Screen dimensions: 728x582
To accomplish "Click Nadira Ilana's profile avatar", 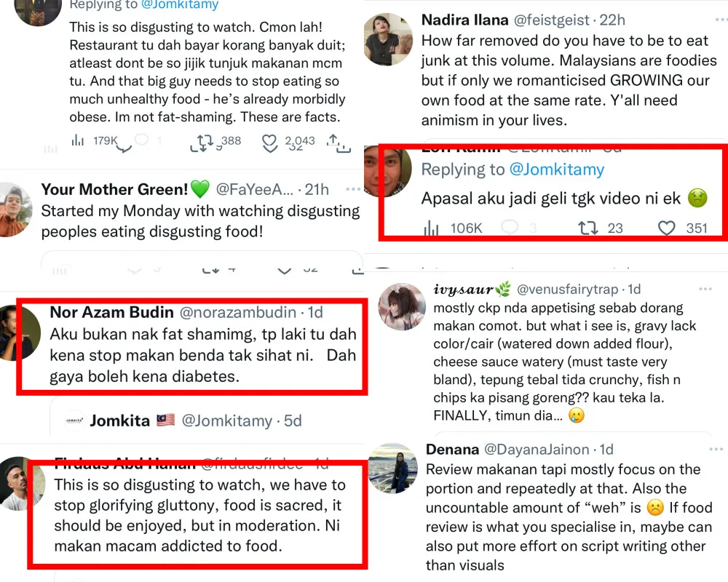I will pyautogui.click(x=388, y=39).
